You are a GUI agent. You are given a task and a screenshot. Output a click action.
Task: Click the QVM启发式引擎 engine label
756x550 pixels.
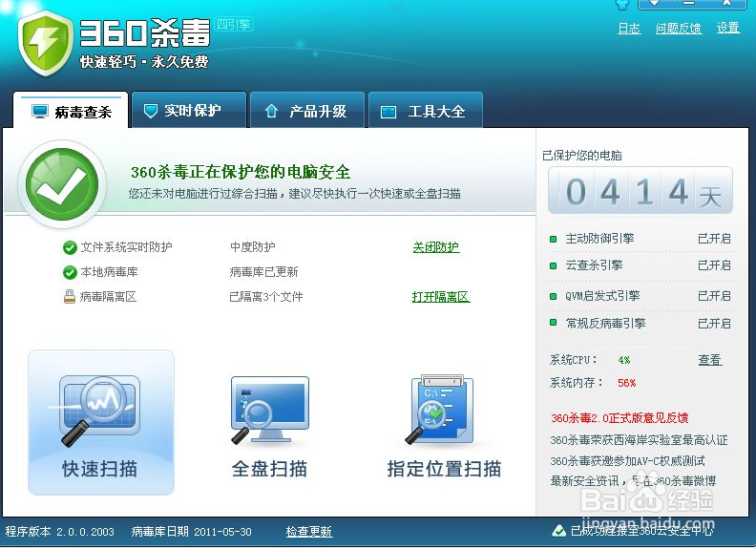[602, 296]
